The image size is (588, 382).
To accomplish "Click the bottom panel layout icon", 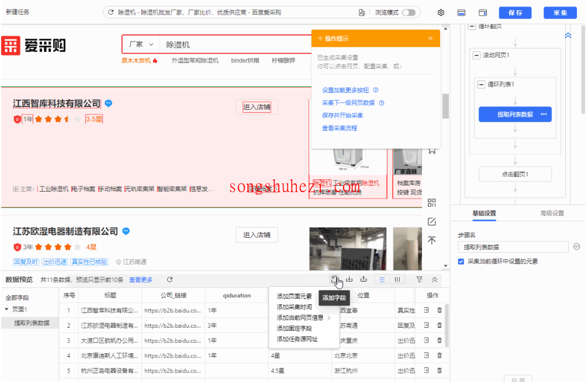I will click(461, 12).
